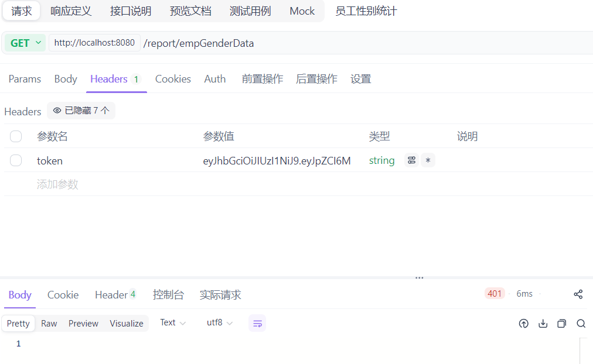593x364 pixels.
Task: Download the response body
Action: (543, 324)
